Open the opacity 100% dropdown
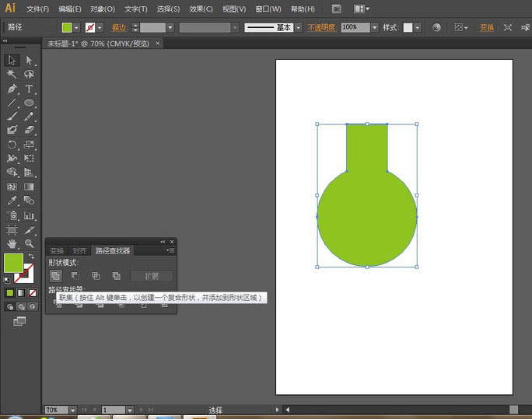Viewport: 532px width, 419px height. [x=375, y=27]
